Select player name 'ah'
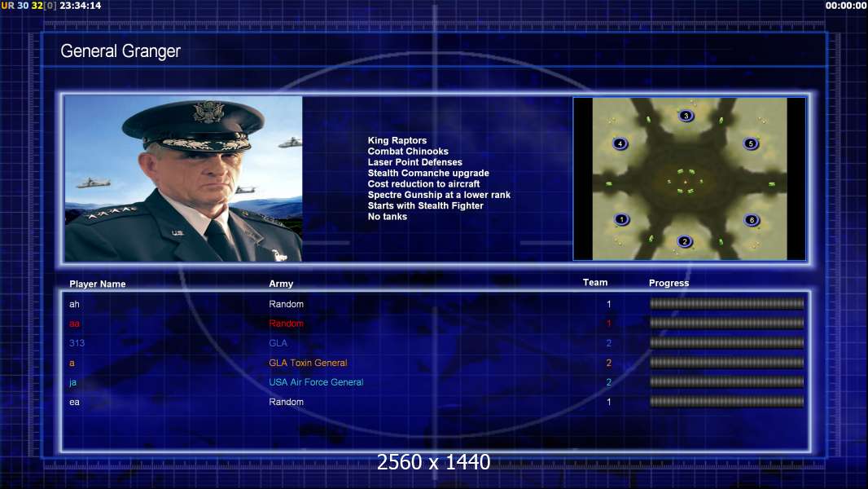 74,304
